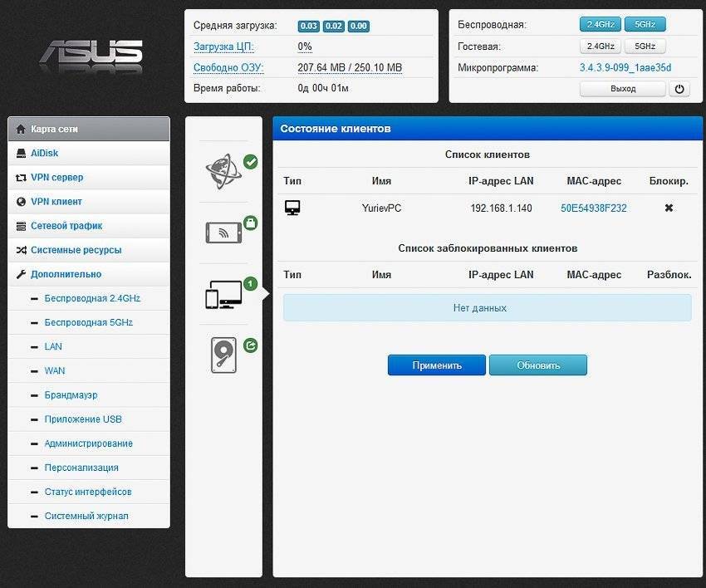Viewport: 706px width, 588px height.
Task: Block client YurievPC with the X icon
Action: tap(669, 208)
